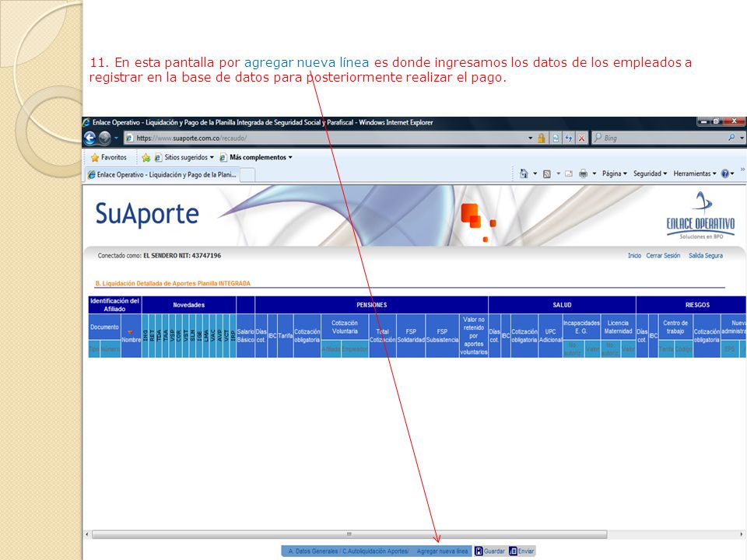Viewport: 747px width, 560px height.
Task: Click the SuAporte logo
Action: 147,214
